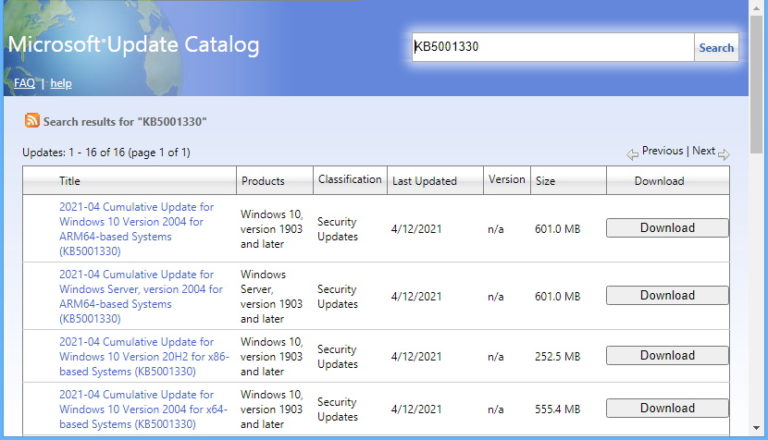
Task: Click the scrollbar down arrow
Action: 757,428
